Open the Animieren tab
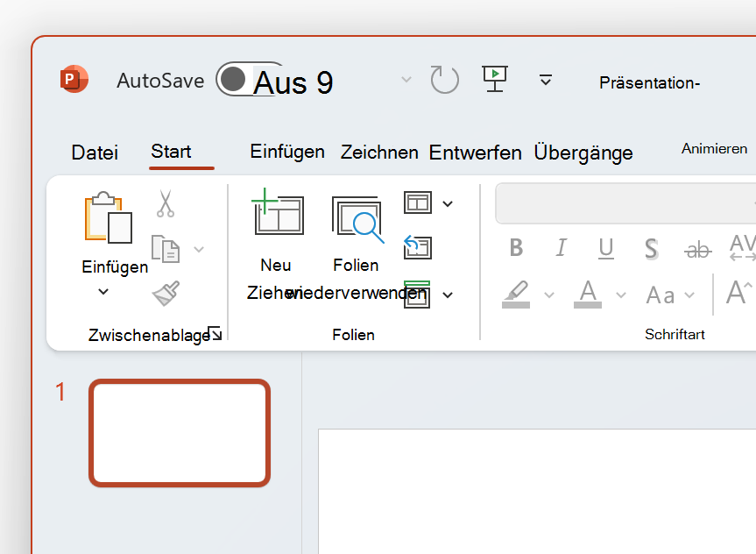Viewport: 756px width, 554px height. pyautogui.click(x=714, y=149)
